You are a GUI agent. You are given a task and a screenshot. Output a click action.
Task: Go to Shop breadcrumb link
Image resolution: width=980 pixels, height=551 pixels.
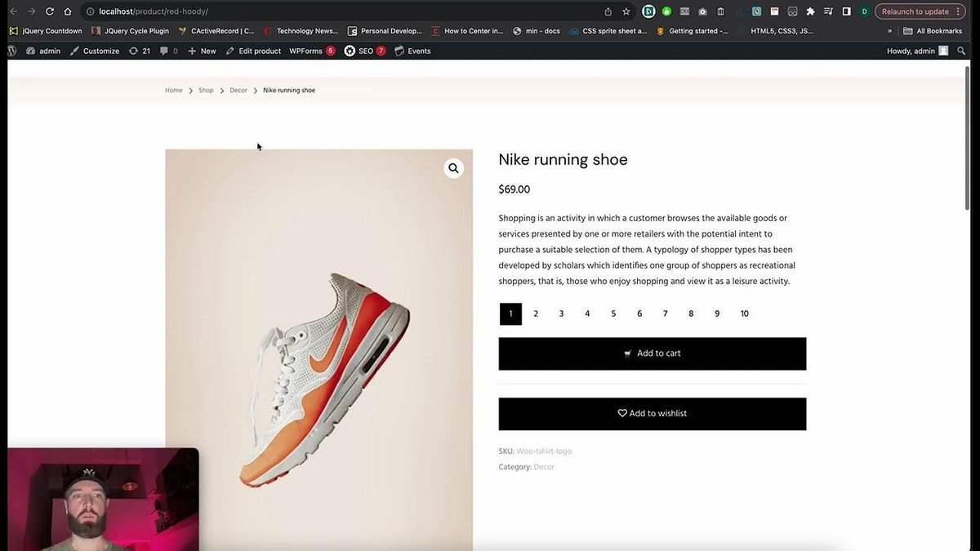point(206,91)
